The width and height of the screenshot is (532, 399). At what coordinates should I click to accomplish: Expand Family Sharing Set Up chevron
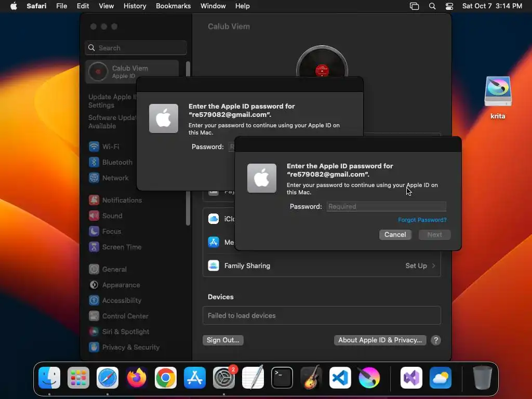pos(433,265)
